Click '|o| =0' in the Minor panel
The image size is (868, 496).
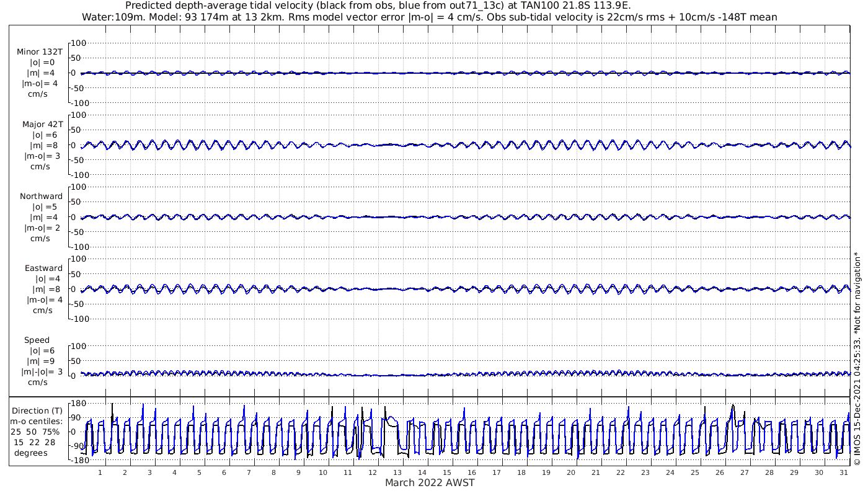click(43, 63)
